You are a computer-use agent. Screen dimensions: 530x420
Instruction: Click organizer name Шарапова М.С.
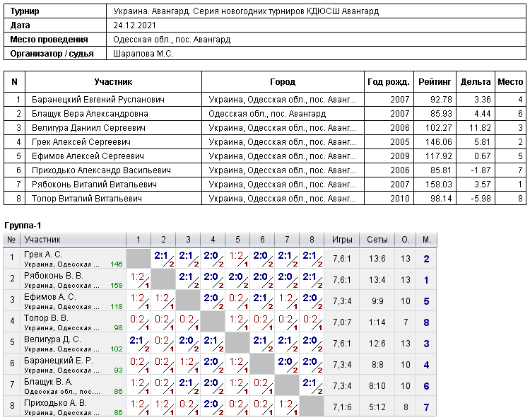point(143,54)
